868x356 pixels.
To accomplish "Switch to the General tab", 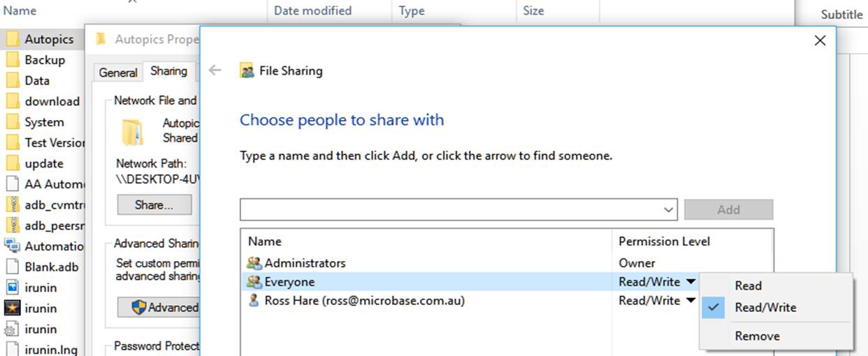I will [x=118, y=73].
